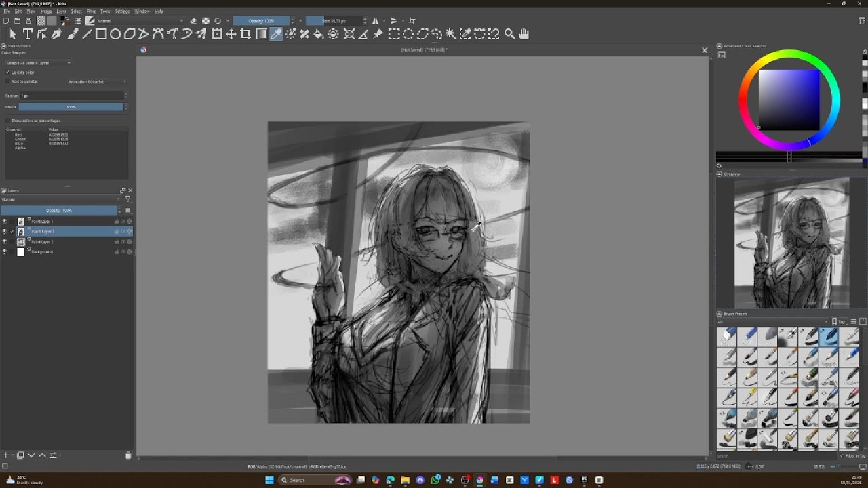Add a new layer with plus button
This screenshot has width=868, height=488.
5,455
